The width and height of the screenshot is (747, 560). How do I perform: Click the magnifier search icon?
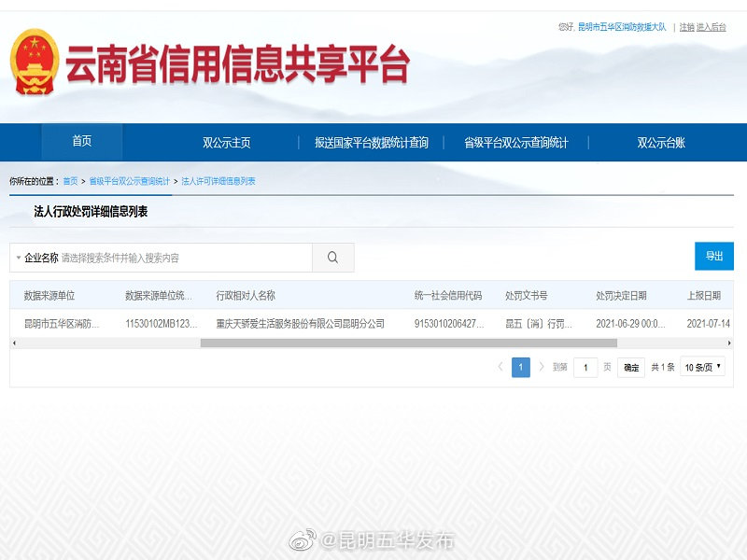click(331, 257)
